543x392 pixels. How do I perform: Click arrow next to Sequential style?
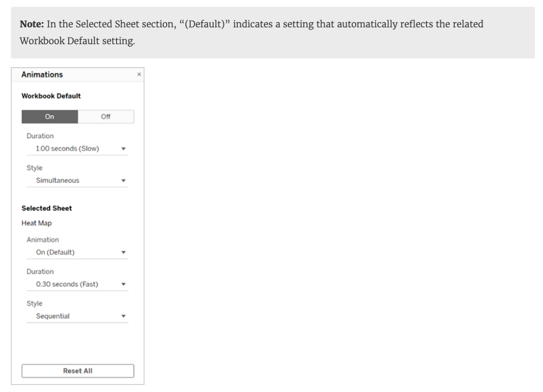tap(123, 316)
